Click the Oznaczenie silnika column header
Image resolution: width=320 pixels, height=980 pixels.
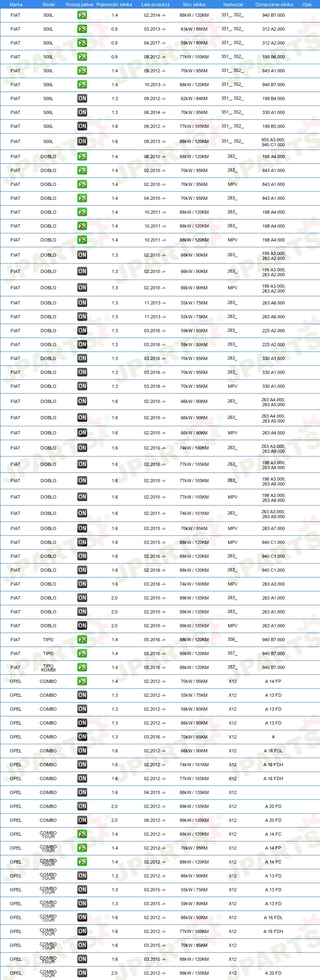coord(274,4)
